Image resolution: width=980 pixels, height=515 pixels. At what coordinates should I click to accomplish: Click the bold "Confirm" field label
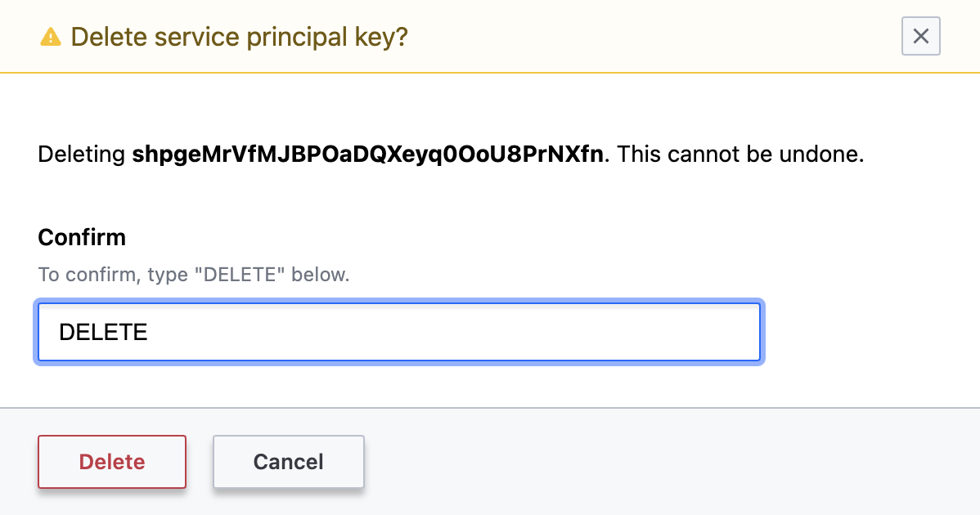coord(82,238)
